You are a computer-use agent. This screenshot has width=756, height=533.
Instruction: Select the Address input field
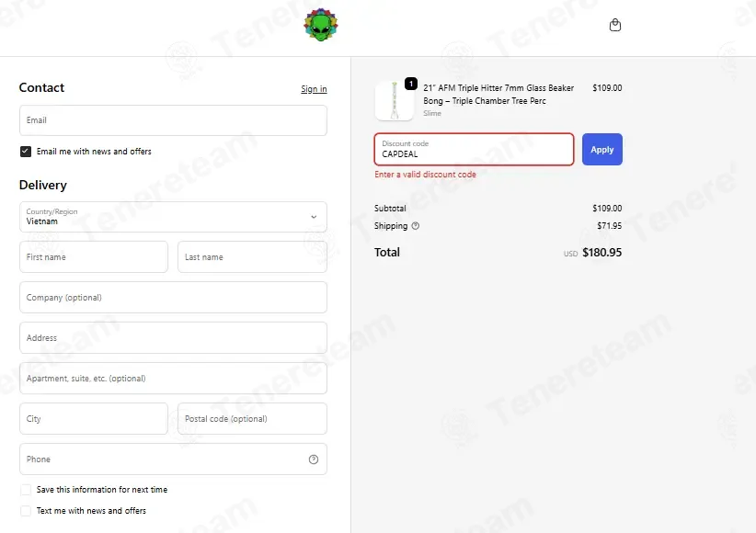pyautogui.click(x=173, y=338)
